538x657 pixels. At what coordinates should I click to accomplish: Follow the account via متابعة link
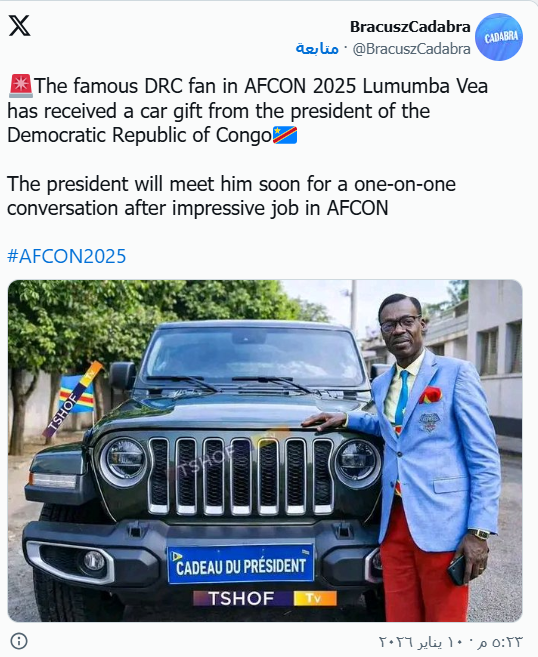tap(317, 49)
